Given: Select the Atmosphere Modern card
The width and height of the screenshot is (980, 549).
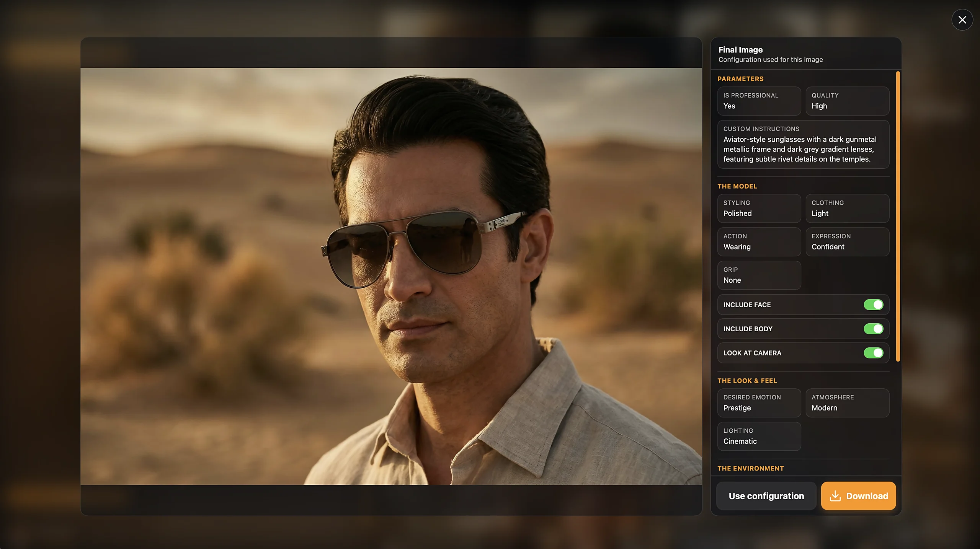Looking at the screenshot, I should pyautogui.click(x=847, y=403).
